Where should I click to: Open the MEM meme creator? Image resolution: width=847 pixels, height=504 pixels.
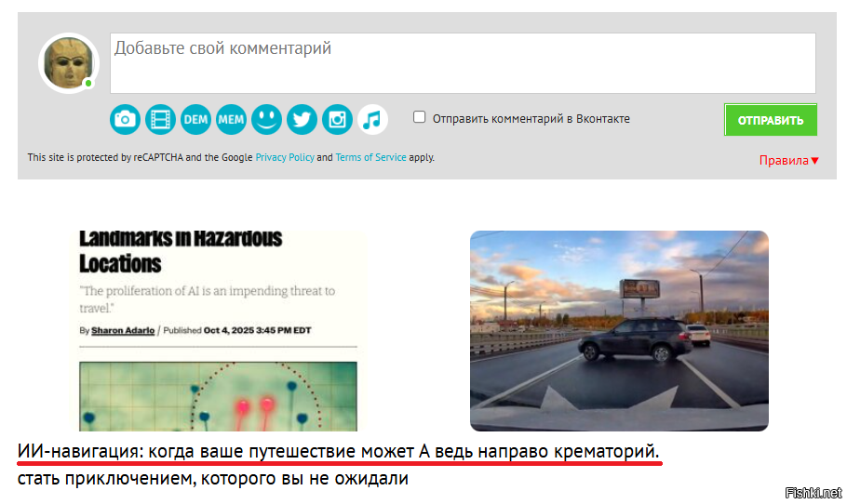[231, 119]
